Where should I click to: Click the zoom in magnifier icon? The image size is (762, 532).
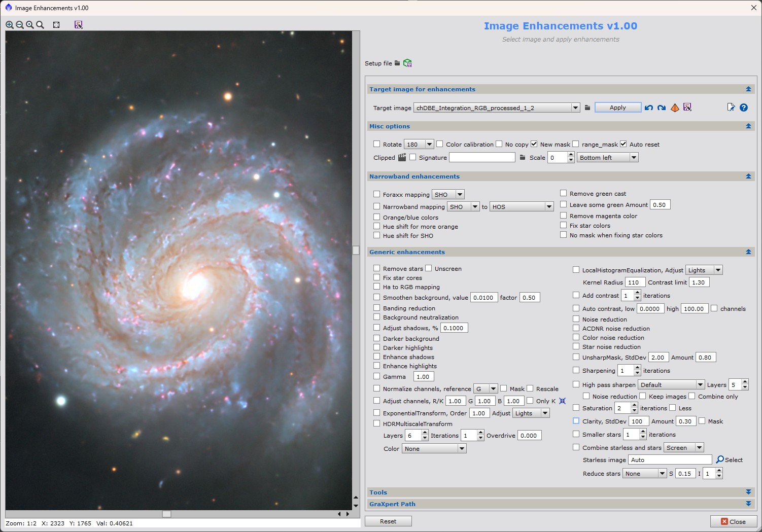10,25
